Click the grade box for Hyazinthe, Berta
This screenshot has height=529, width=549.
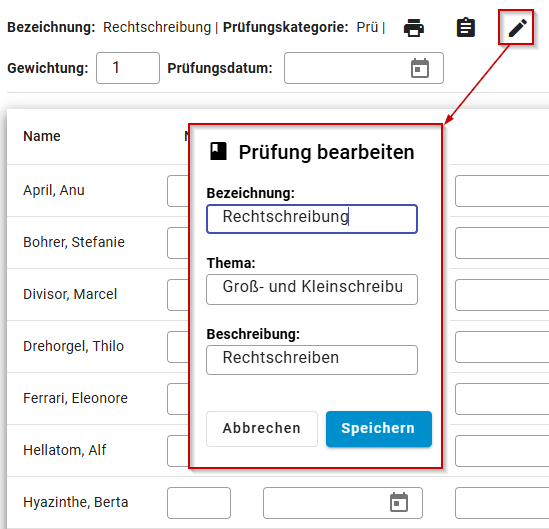pyautogui.click(x=199, y=503)
